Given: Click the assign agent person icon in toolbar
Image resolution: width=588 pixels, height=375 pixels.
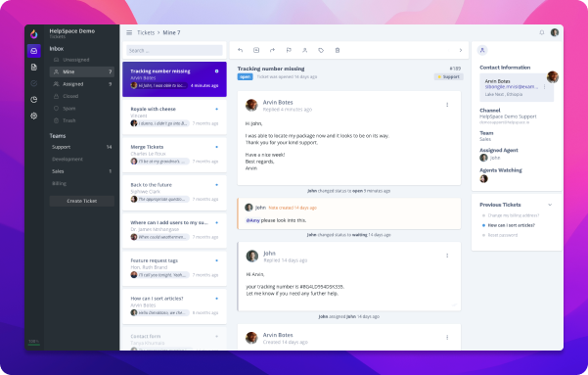Looking at the screenshot, I should (x=305, y=50).
